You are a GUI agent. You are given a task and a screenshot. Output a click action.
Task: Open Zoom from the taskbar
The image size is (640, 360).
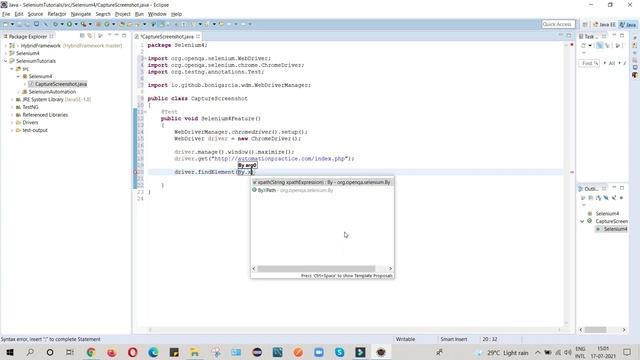319,352
